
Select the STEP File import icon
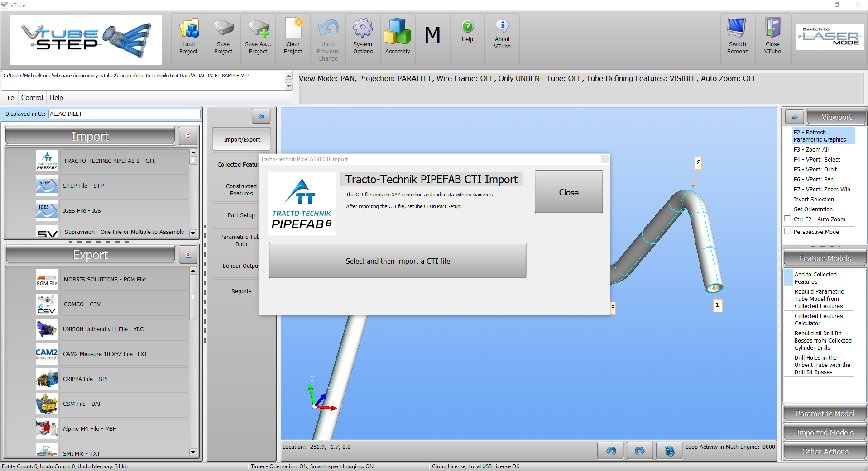tap(47, 186)
